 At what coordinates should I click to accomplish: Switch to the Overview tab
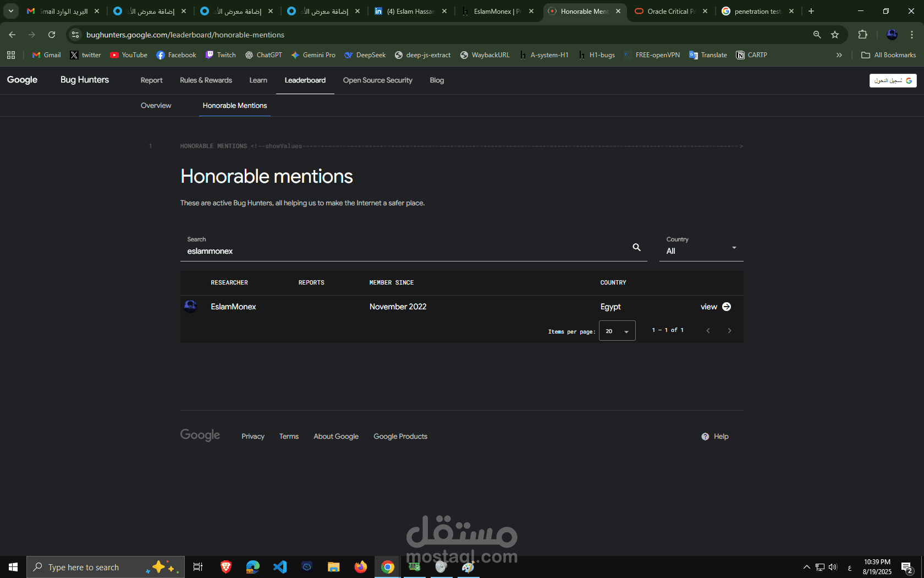coord(156,106)
